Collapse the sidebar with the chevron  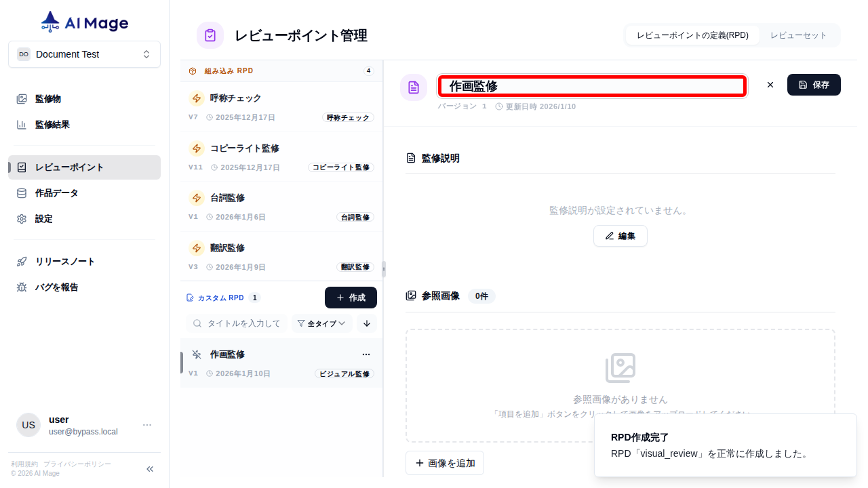[149, 468]
